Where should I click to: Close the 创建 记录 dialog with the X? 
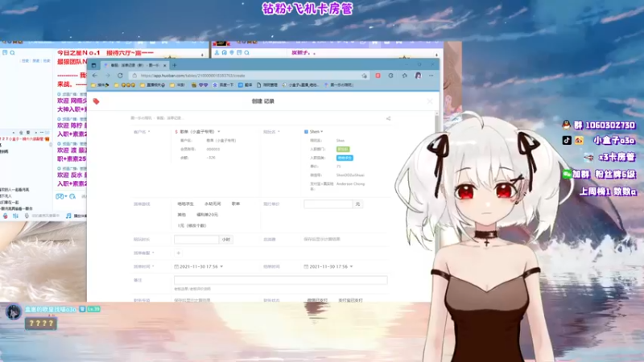[430, 101]
